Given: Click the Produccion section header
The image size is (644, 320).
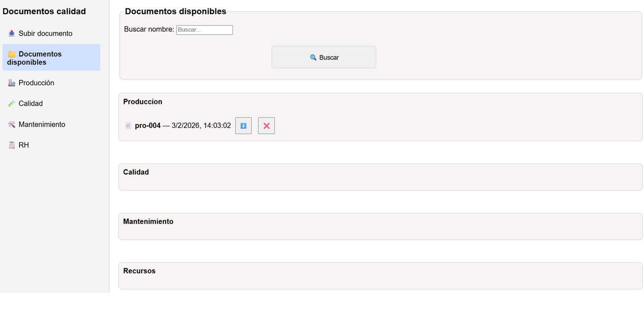Looking at the screenshot, I should 143,102.
